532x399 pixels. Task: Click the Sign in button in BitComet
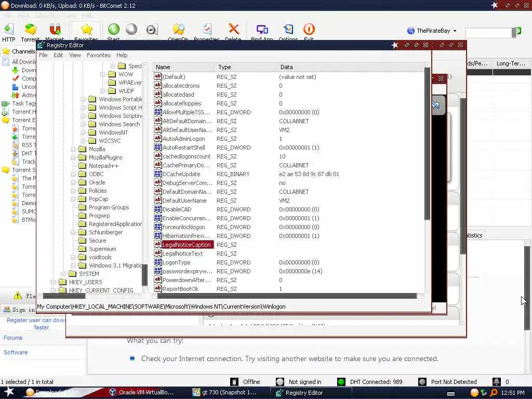click(19, 310)
